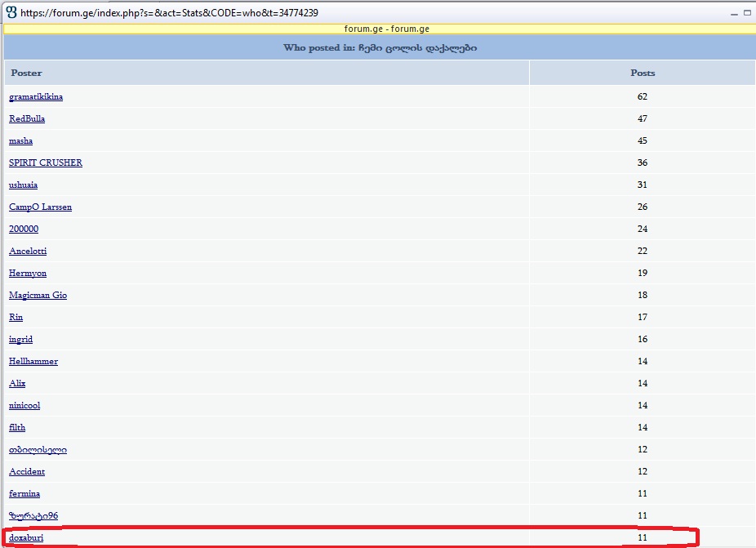Open the RedBulla poster link
The image size is (756, 548).
click(x=27, y=119)
